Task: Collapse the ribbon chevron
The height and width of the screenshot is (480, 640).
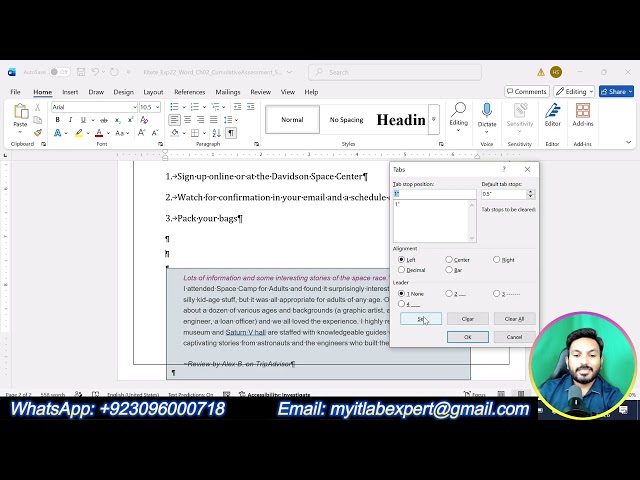Action: pyautogui.click(x=629, y=142)
